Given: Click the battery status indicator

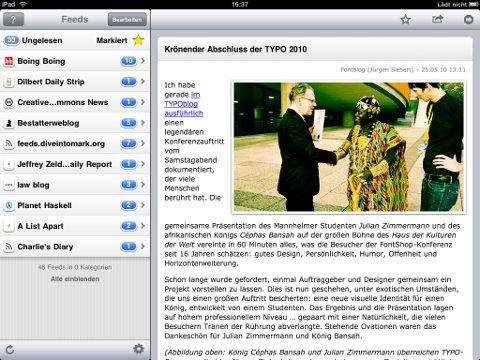Looking at the screenshot, I should pyautogui.click(x=474, y=4).
